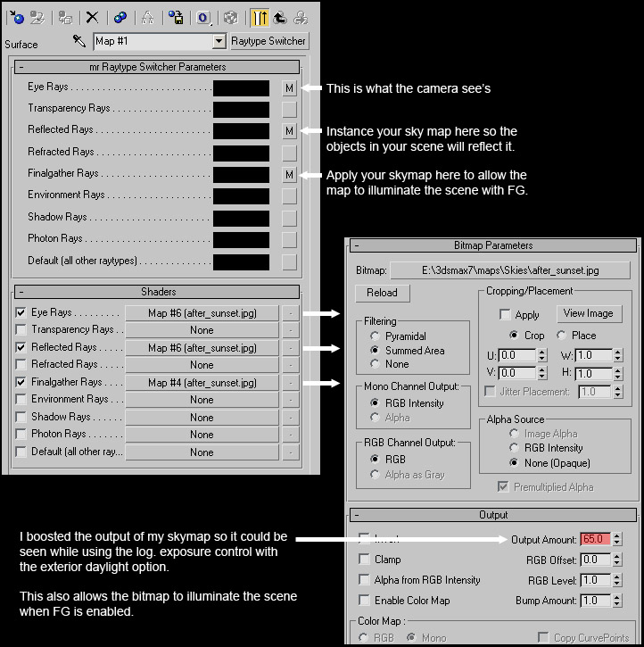Click the Raytype Switcher type button
This screenshot has width=644, height=647.
(x=268, y=41)
